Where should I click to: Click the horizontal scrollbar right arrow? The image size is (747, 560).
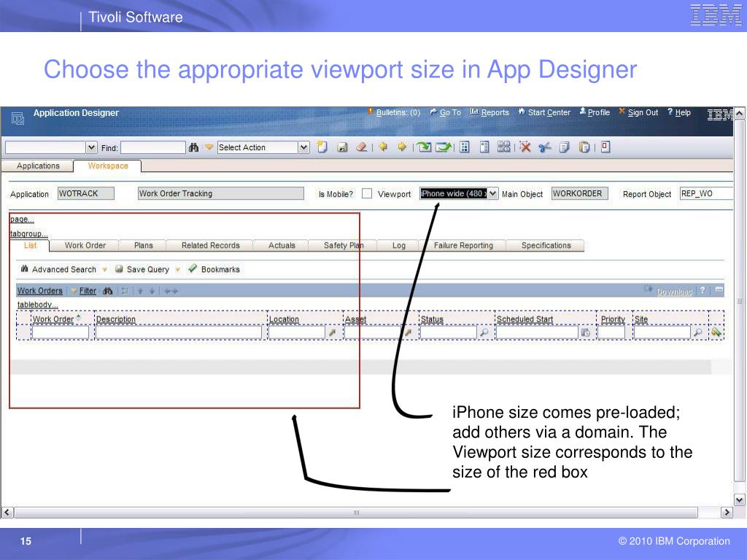tap(727, 513)
